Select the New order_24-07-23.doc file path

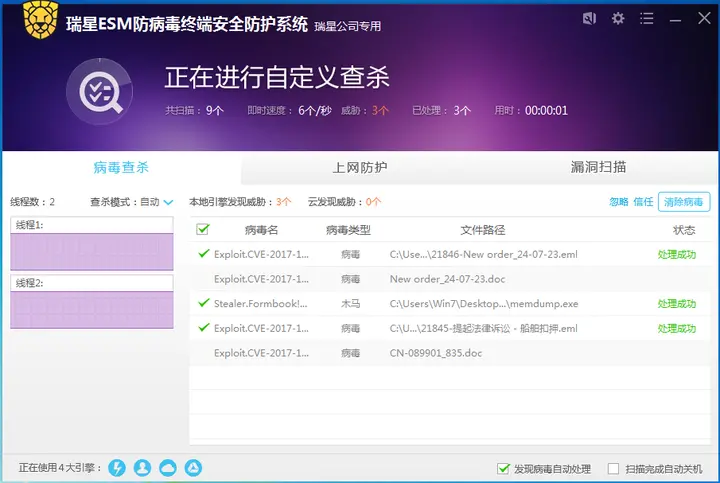447,279
